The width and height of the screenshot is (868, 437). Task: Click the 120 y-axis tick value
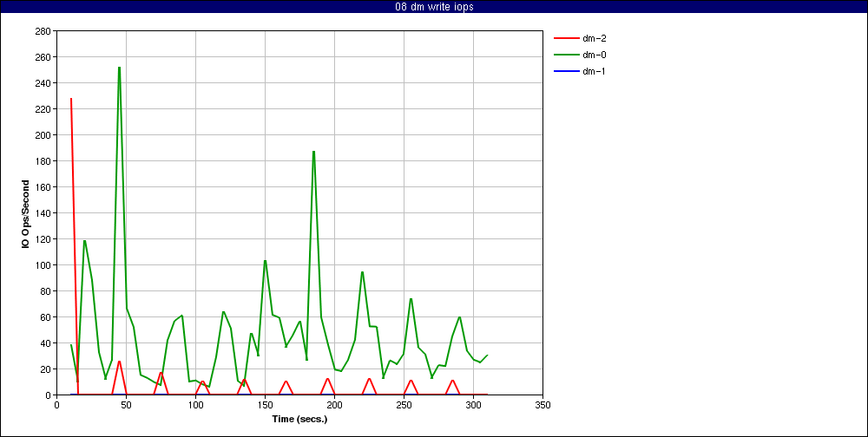(43, 239)
